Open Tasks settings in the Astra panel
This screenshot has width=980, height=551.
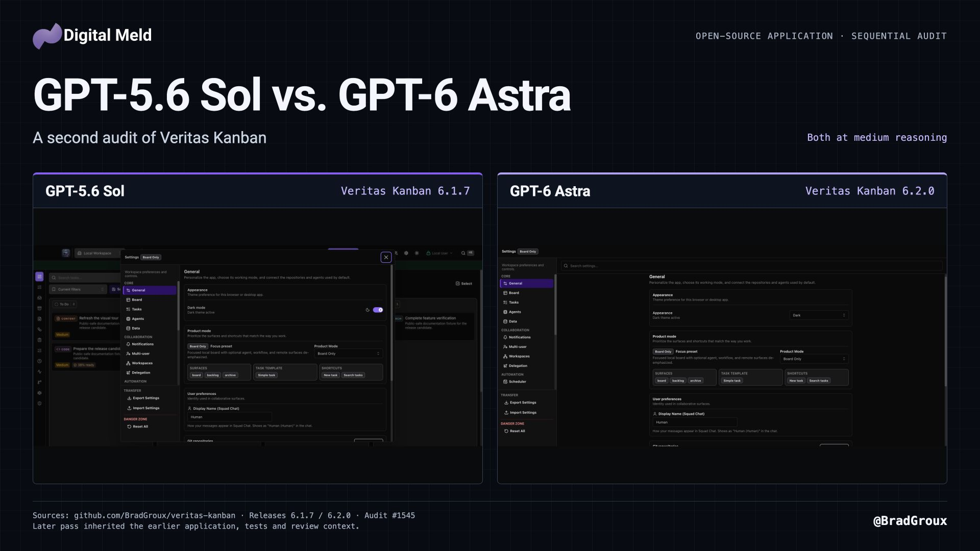[526, 303]
